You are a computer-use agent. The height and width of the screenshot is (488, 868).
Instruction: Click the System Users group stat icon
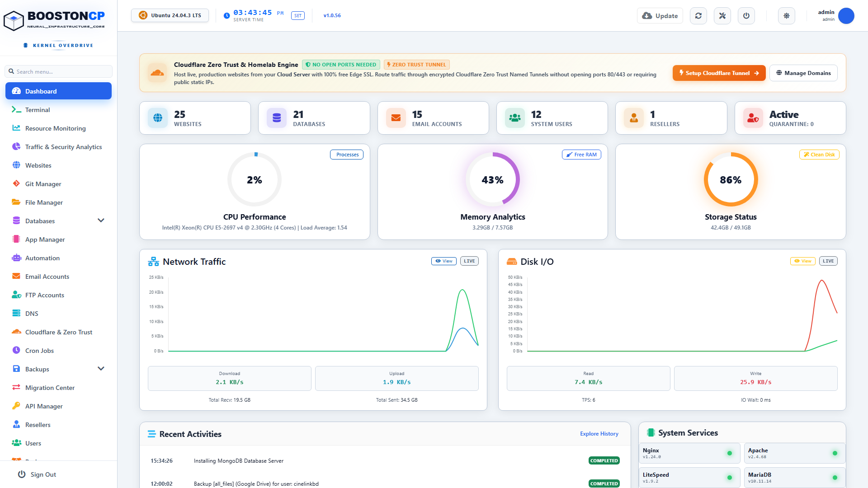515,118
